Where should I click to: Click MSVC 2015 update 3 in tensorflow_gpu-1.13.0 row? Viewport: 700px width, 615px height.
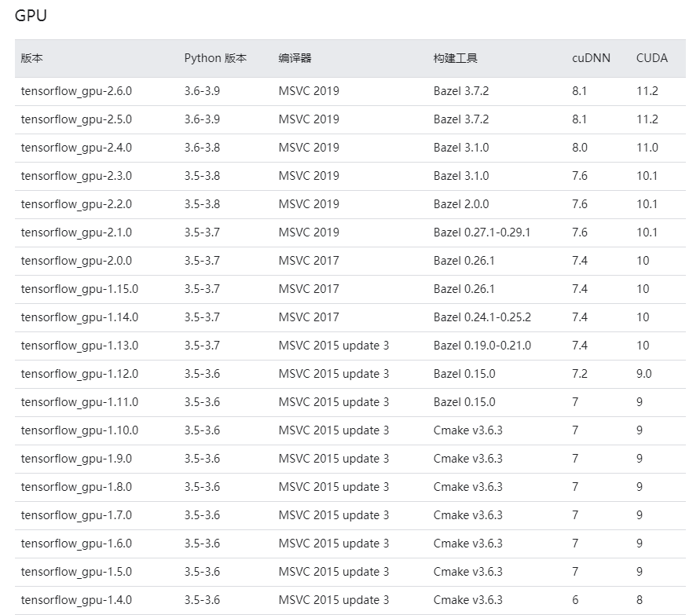click(334, 346)
